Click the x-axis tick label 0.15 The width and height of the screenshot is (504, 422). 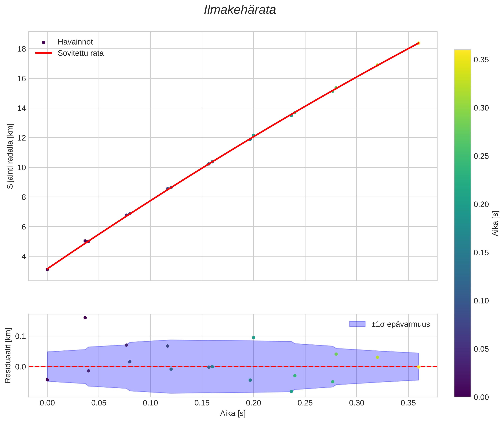coord(202,403)
